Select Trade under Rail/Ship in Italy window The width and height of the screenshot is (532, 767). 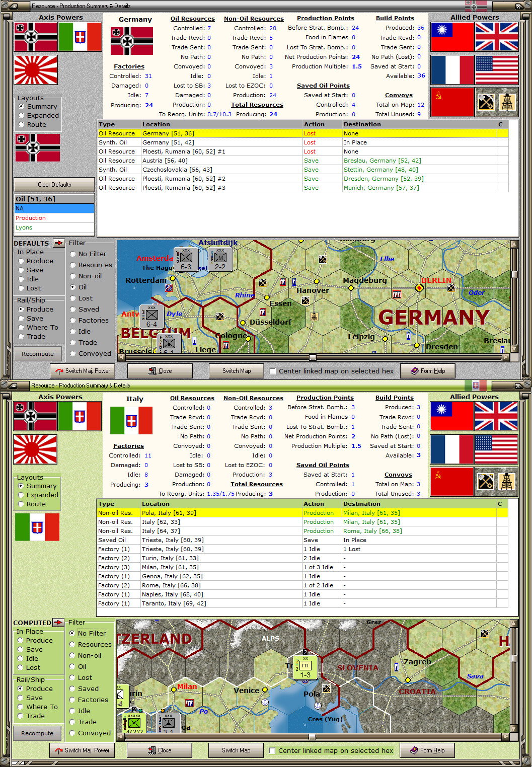tap(21, 716)
